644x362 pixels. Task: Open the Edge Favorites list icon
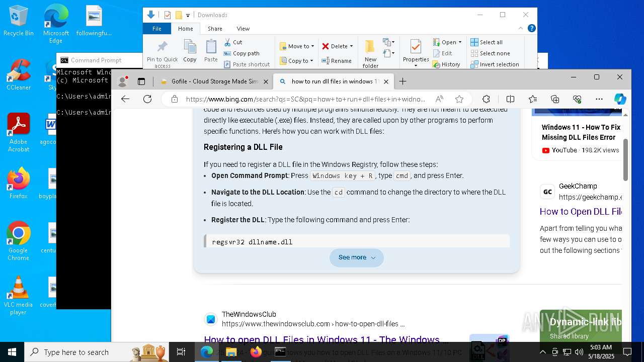click(x=533, y=99)
